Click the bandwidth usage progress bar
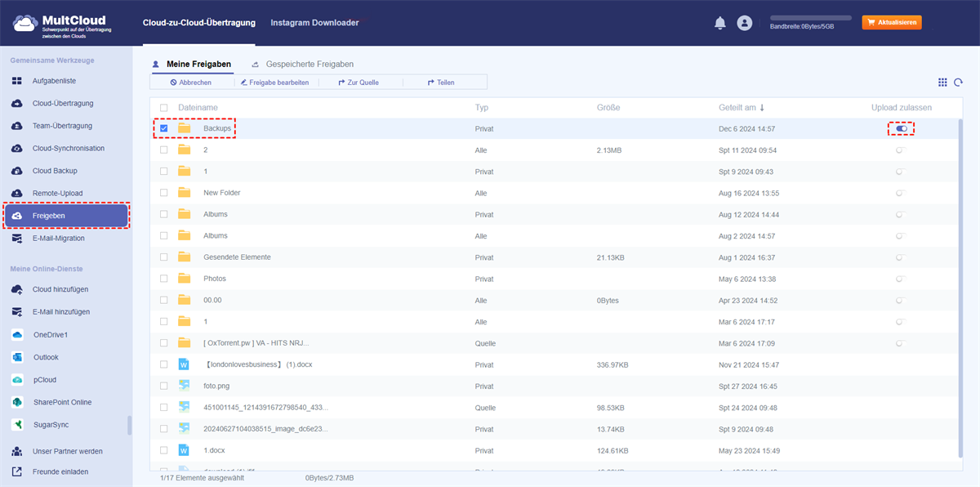Image resolution: width=980 pixels, height=487 pixels. pos(810,17)
